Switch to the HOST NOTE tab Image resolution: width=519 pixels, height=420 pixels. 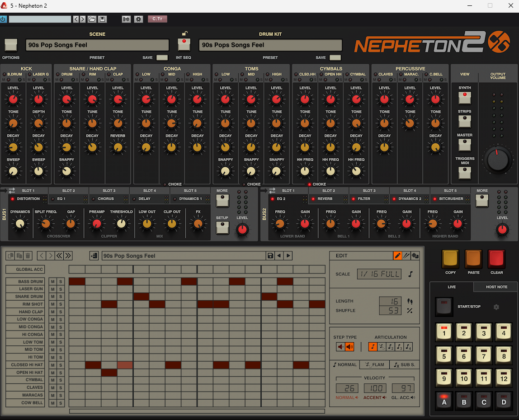pos(496,287)
